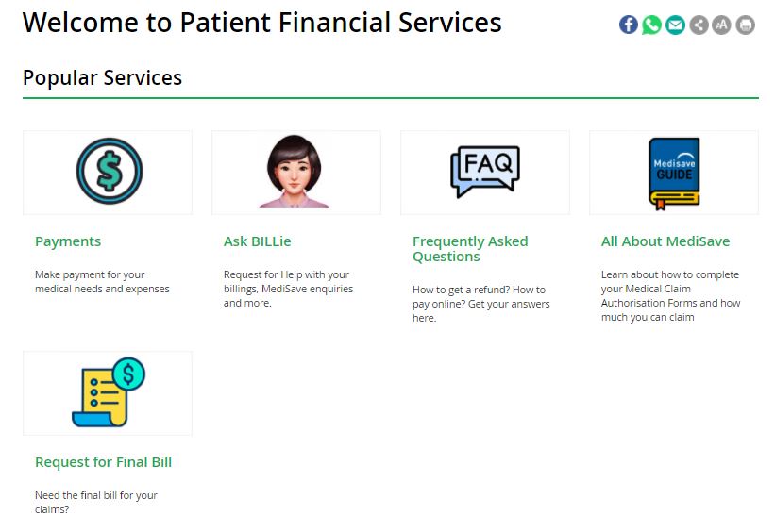Image resolution: width=775 pixels, height=532 pixels.
Task: Open the Ask BILLie link
Action: coord(257,241)
